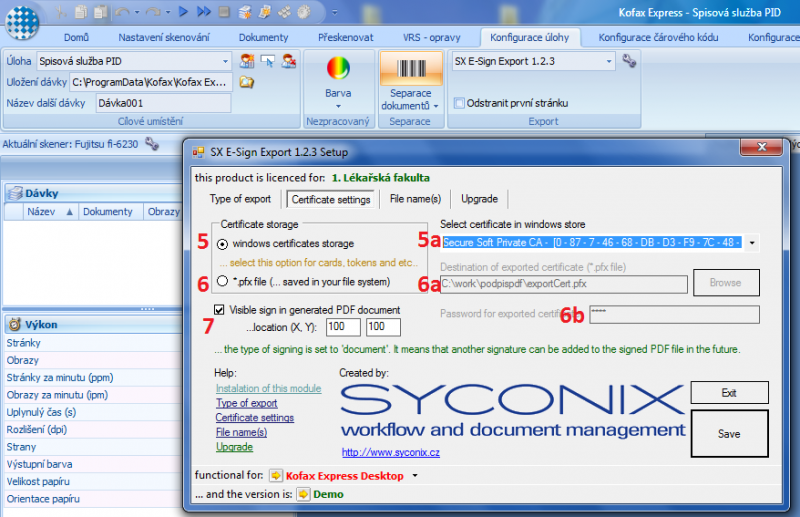Click the folder icon next to Uložení dávky

click(x=246, y=82)
